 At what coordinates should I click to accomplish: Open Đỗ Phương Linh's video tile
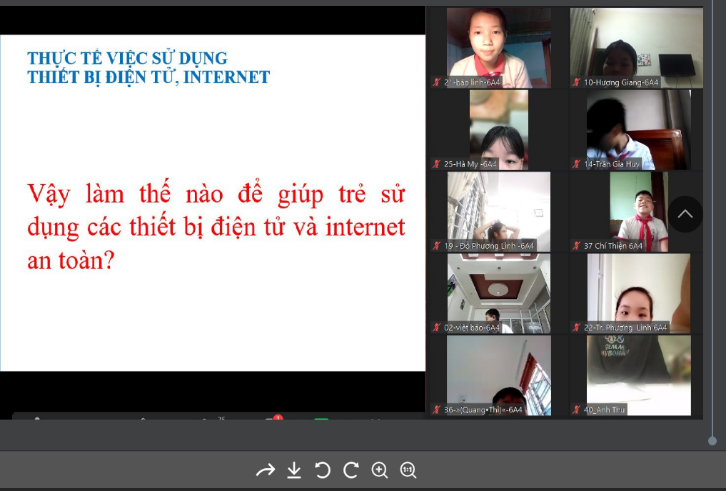coord(498,208)
